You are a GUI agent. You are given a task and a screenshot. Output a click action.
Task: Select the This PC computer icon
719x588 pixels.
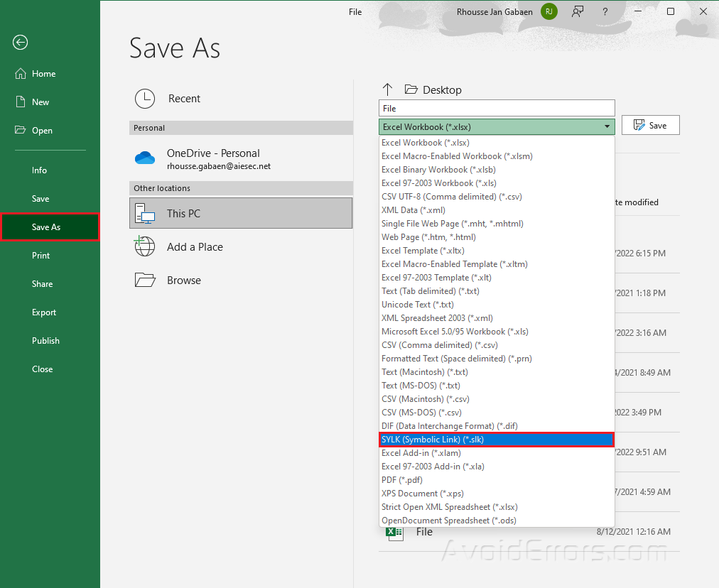[x=145, y=213]
